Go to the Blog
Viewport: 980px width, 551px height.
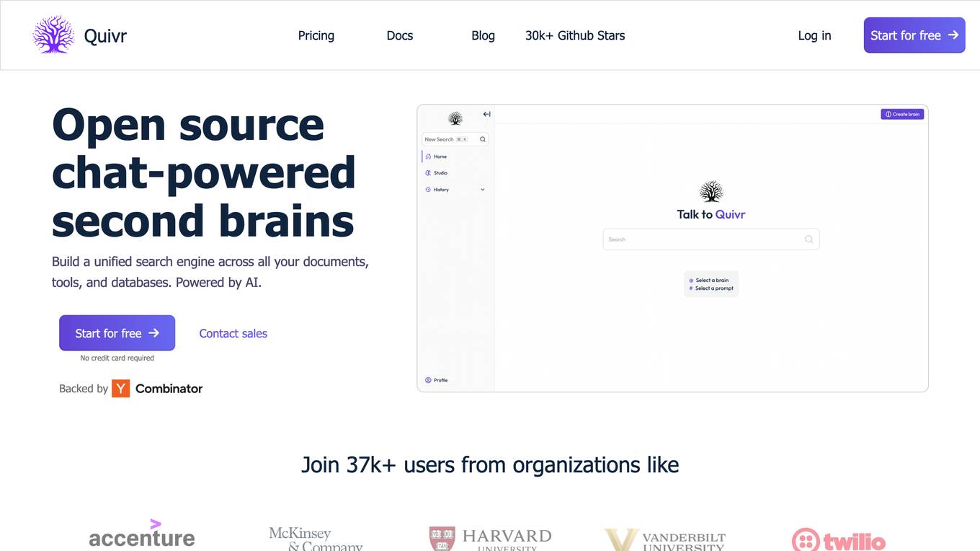click(x=483, y=35)
